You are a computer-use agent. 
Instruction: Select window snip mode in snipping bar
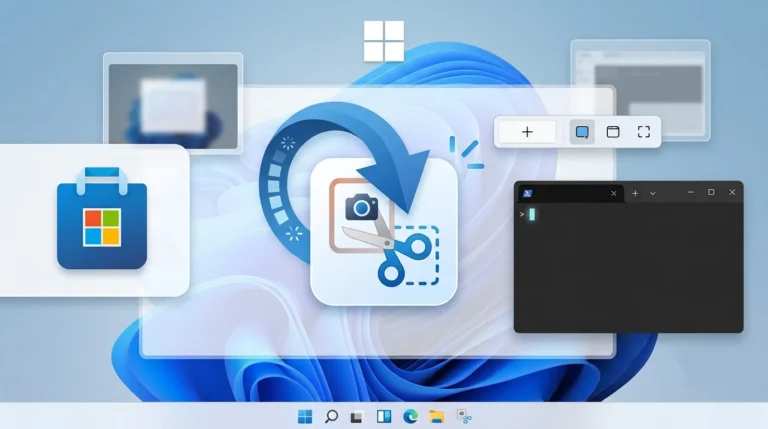[x=613, y=132]
